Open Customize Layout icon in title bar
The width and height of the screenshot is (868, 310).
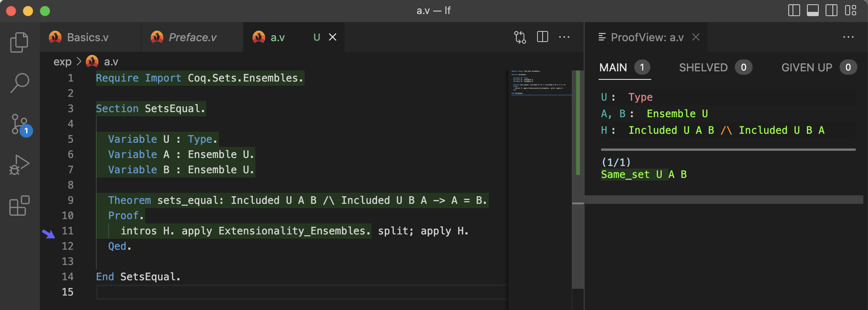[x=851, y=10]
